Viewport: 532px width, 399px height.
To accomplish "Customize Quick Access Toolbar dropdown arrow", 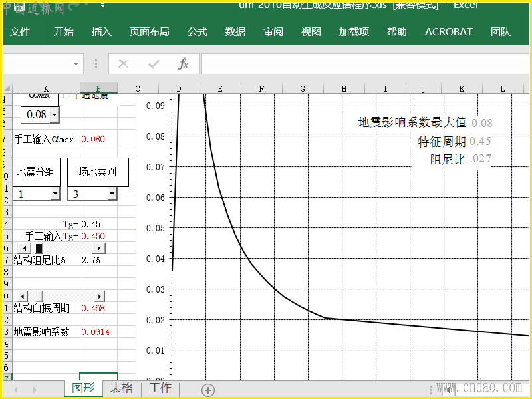I will click(103, 5).
